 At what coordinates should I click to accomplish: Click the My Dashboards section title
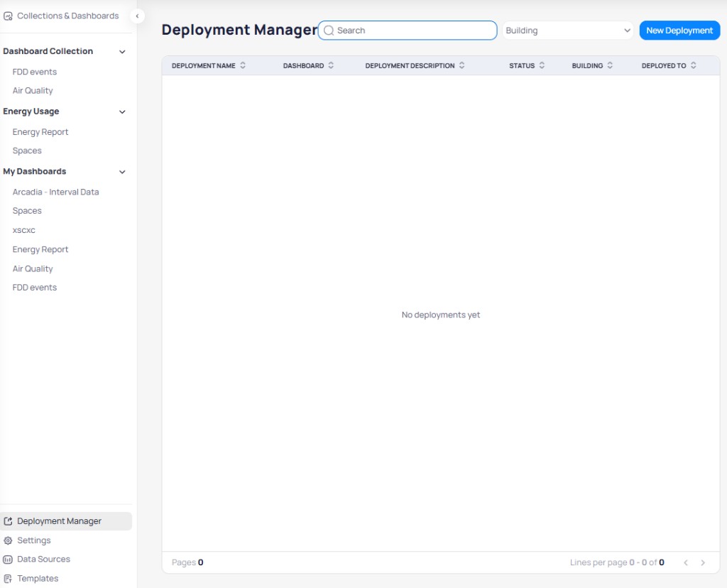pyautogui.click(x=34, y=172)
